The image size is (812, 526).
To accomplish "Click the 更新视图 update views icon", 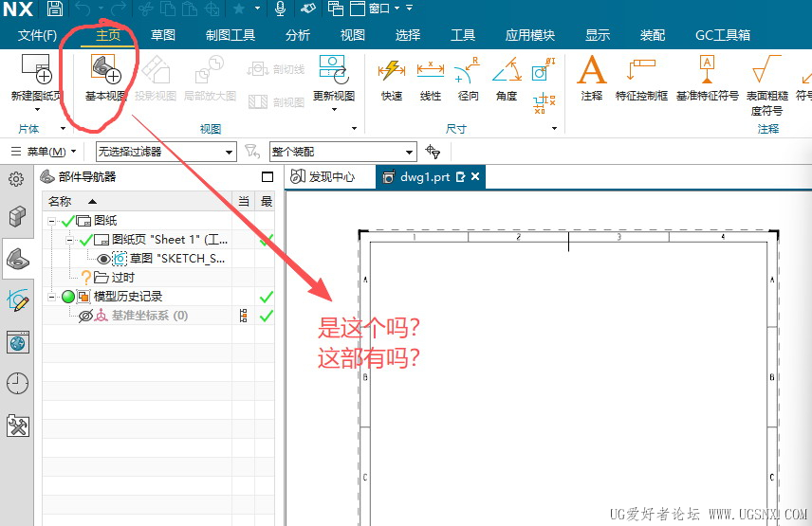I will click(334, 70).
